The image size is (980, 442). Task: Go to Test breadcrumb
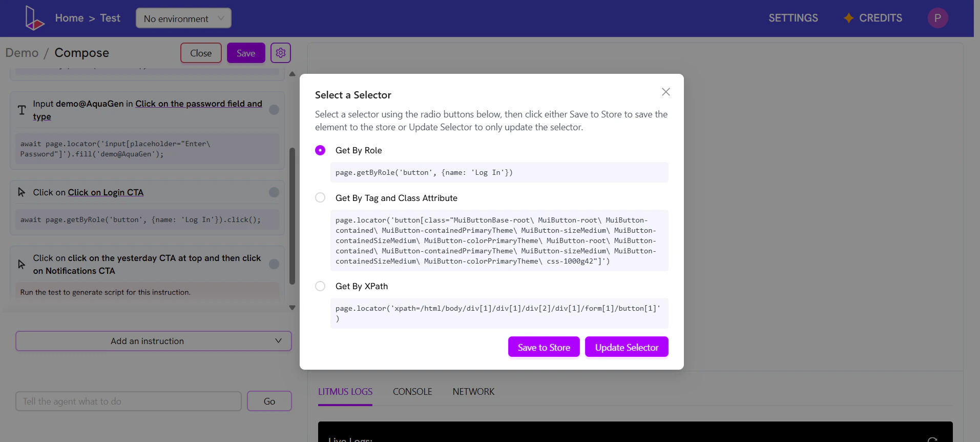[110, 18]
